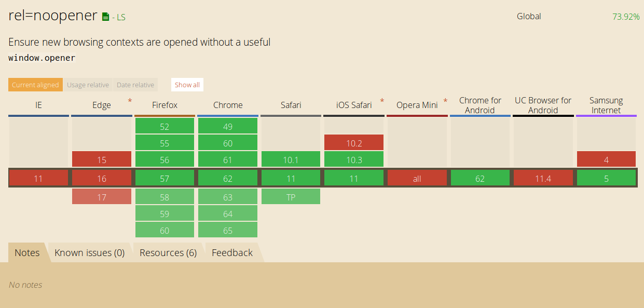Select the desktop Safari 11 cell
Image resolution: width=644 pixels, height=308 pixels.
291,178
